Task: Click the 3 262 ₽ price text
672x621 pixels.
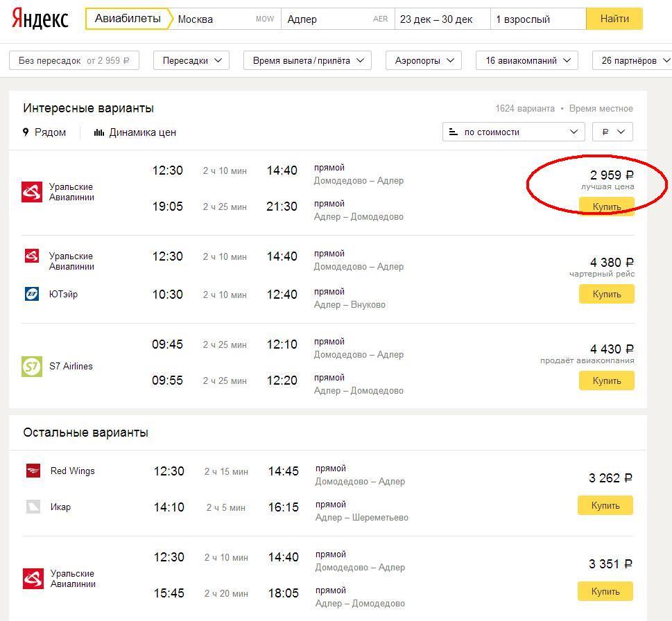Action: [610, 478]
